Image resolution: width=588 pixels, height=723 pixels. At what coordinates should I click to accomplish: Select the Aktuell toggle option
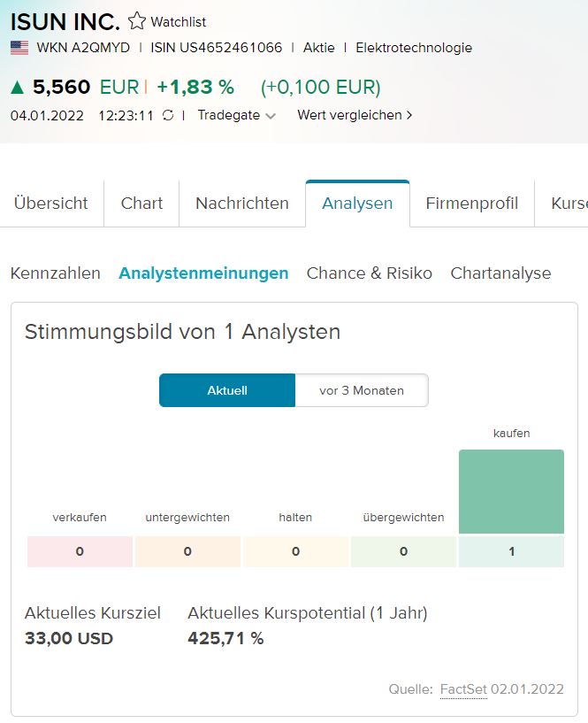pos(227,390)
